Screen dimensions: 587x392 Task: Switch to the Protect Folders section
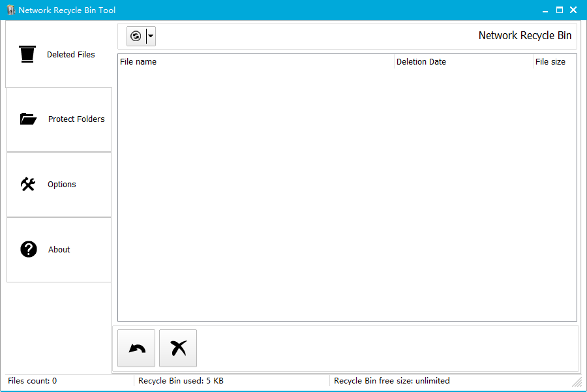pyautogui.click(x=76, y=119)
